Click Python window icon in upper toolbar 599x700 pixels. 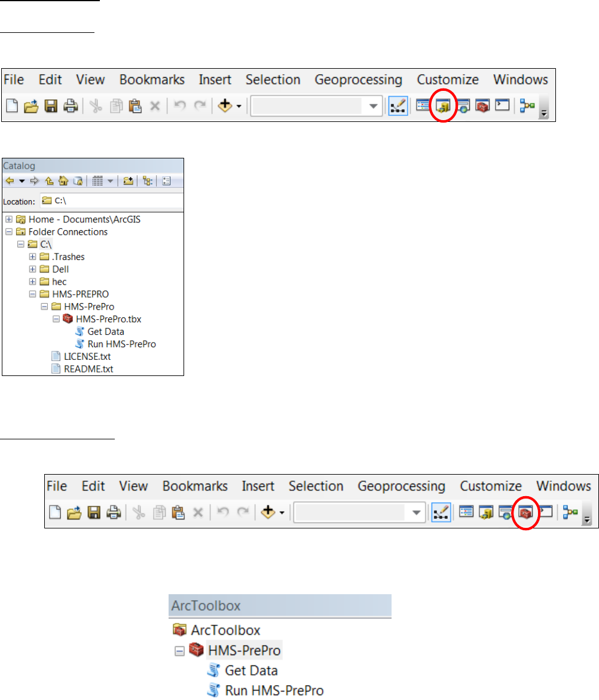pyautogui.click(x=502, y=105)
